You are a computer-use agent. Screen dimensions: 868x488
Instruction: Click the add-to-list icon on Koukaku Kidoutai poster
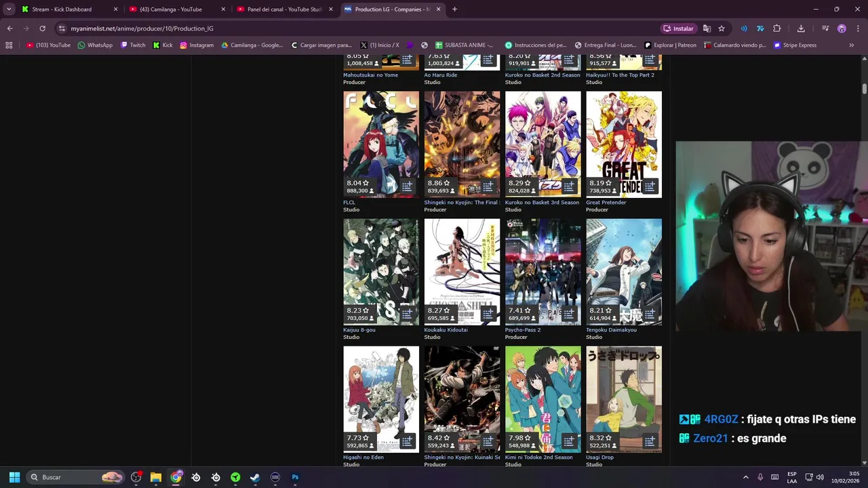[x=488, y=314]
